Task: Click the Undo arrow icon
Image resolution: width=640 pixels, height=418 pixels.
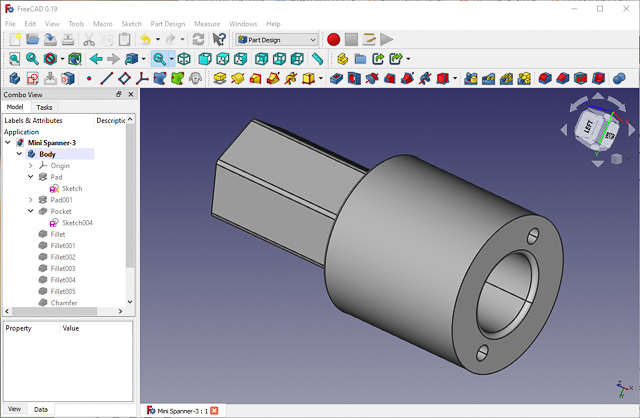Action: coord(145,39)
